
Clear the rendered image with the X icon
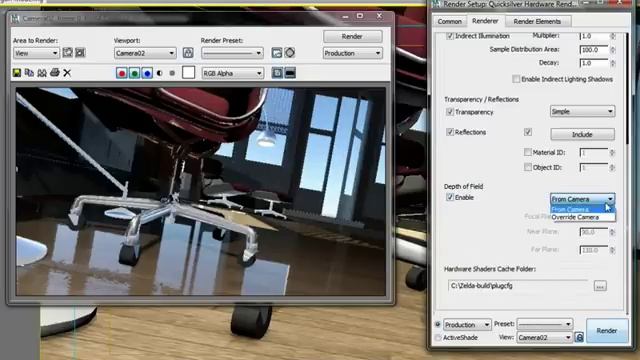[x=67, y=73]
